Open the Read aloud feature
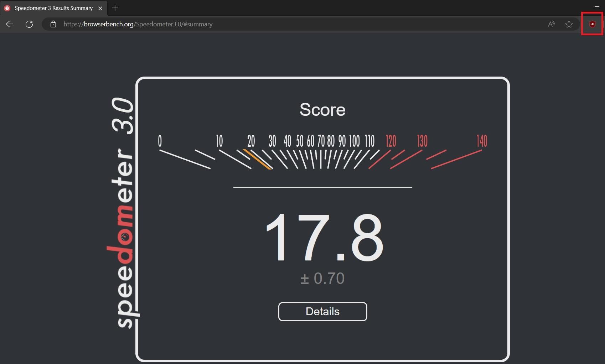Image resolution: width=605 pixels, height=364 pixels. click(x=551, y=24)
